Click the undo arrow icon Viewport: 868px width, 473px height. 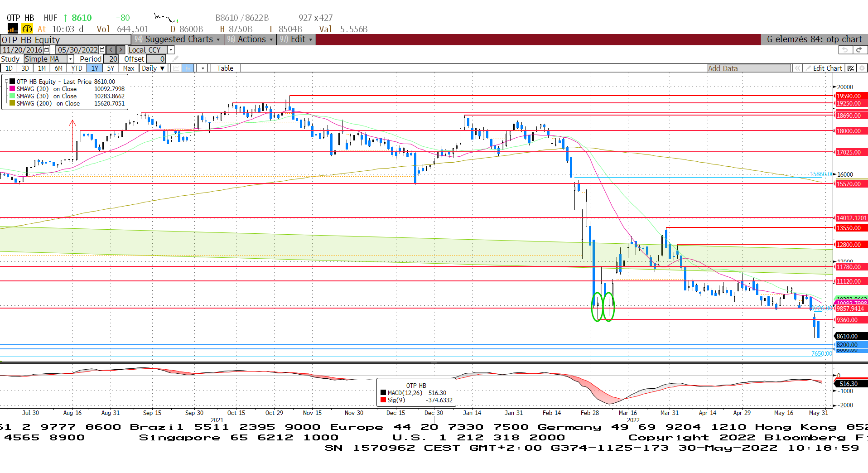[x=845, y=50]
